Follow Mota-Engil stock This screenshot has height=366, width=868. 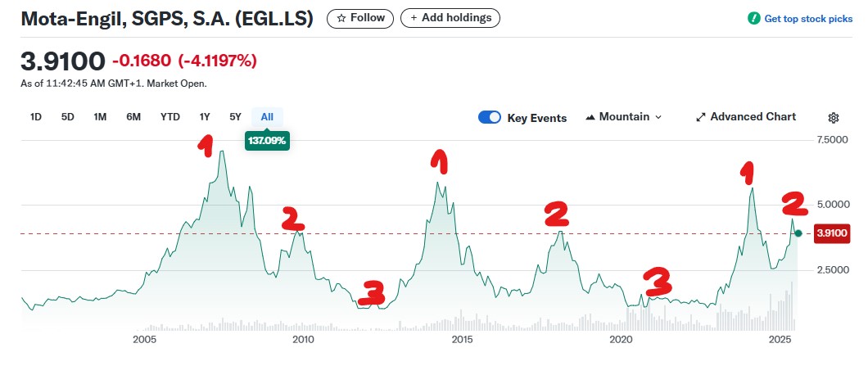tap(360, 18)
